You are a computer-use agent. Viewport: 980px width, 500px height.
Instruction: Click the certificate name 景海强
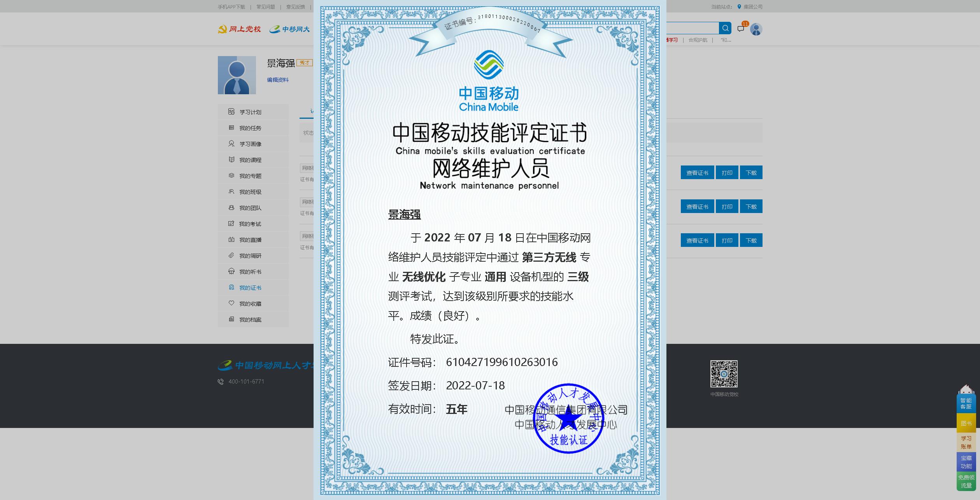[x=404, y=215]
